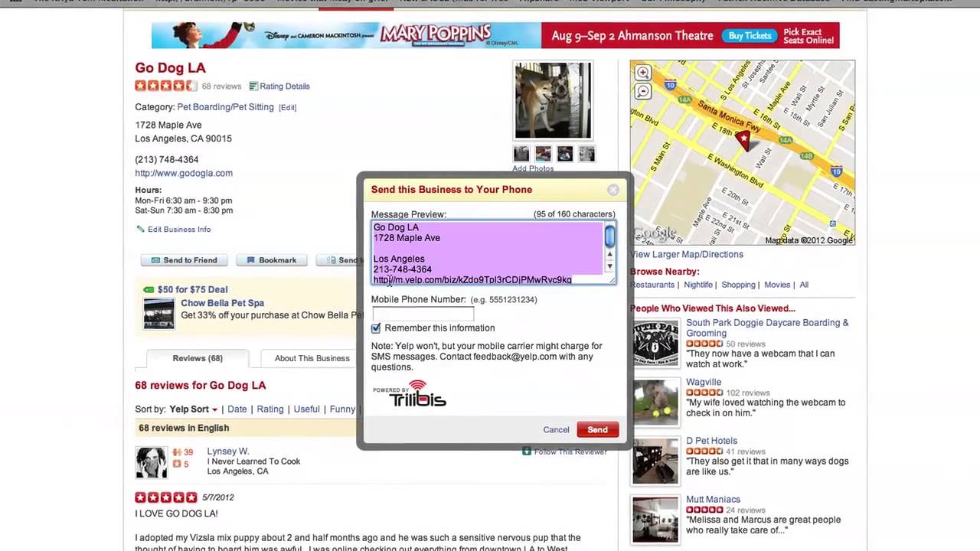Image resolution: width=980 pixels, height=551 pixels.
Task: Sort reviews by Funny
Action: (342, 409)
